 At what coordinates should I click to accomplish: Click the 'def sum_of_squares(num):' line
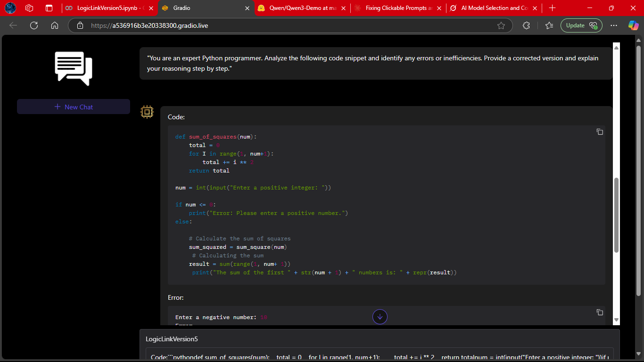pos(216,137)
